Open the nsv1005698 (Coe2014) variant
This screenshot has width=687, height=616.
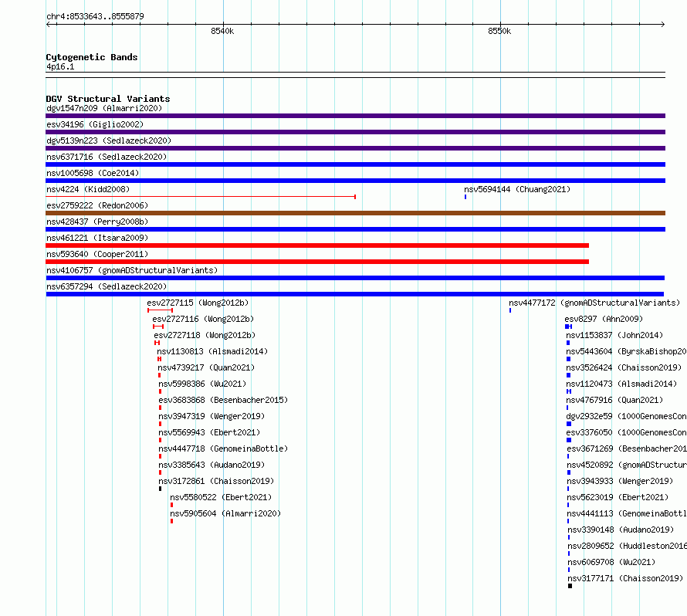tap(93, 173)
